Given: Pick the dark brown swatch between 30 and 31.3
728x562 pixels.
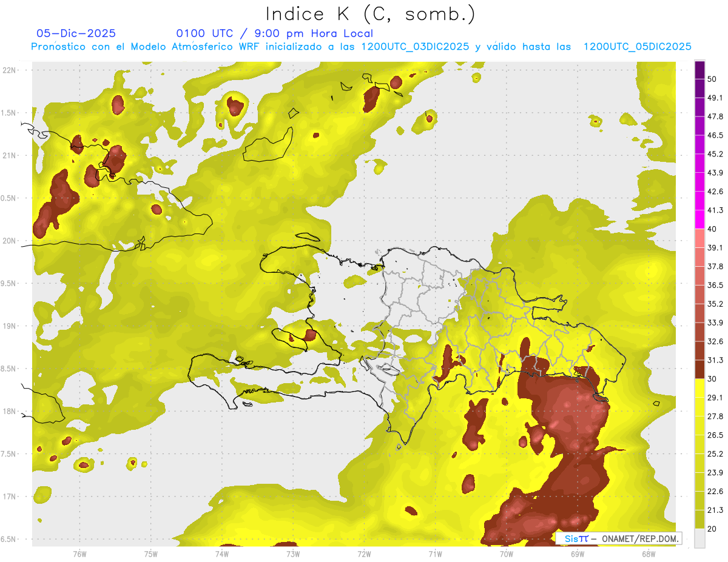Looking at the screenshot, I should click(699, 370).
